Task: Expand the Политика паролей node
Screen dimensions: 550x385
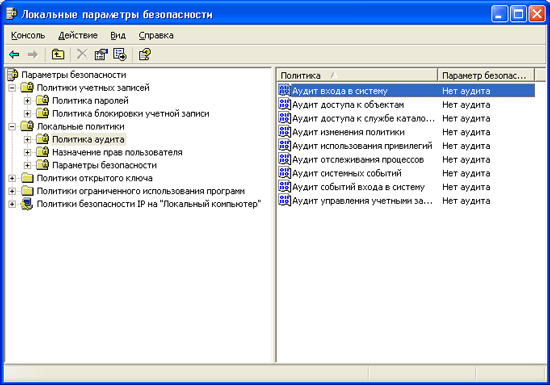Action: pos(27,101)
